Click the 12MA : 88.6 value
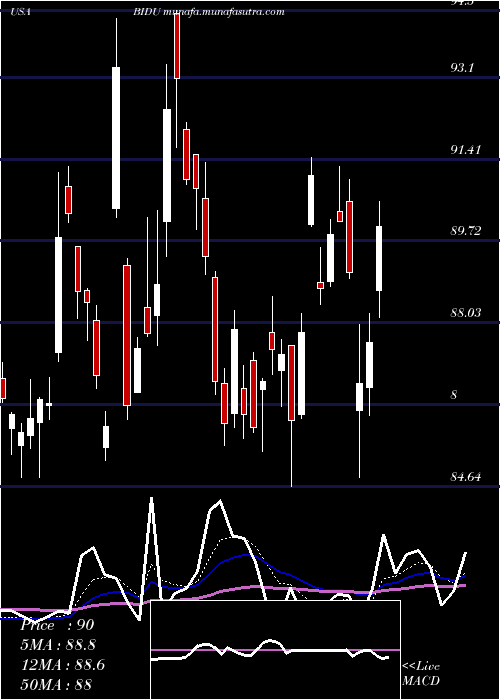The width and height of the screenshot is (500, 700). point(62,665)
